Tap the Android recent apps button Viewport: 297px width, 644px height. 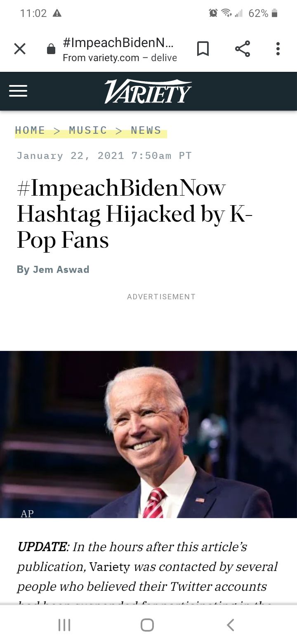[64, 625]
